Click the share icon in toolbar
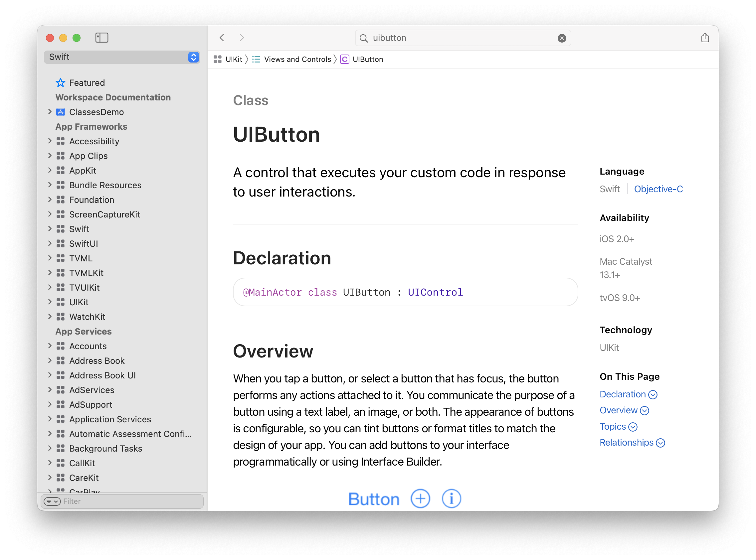Image resolution: width=756 pixels, height=560 pixels. coord(705,38)
